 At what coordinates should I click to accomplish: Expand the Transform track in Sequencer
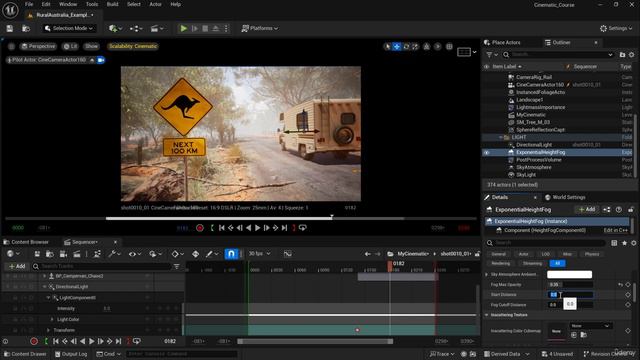coord(48,330)
